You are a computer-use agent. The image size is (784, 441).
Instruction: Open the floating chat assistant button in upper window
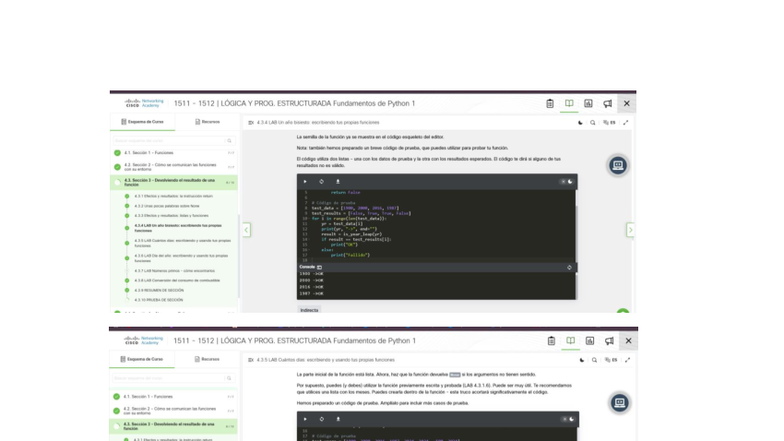[617, 165]
